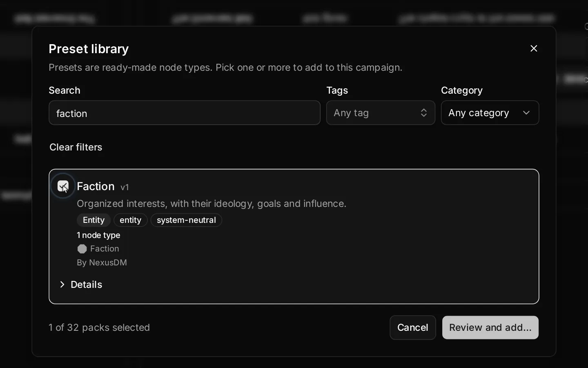The width and height of the screenshot is (588, 368).
Task: Close the Preset library dialog
Action: click(x=534, y=48)
